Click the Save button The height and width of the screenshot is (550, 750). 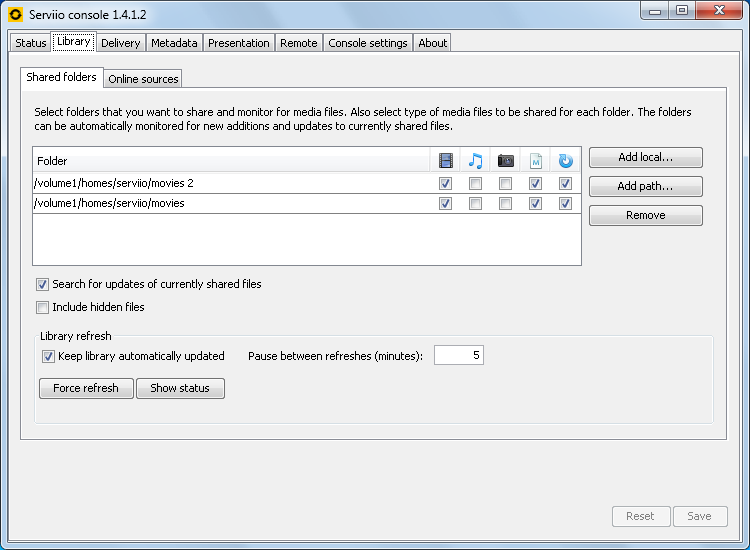pos(700,517)
